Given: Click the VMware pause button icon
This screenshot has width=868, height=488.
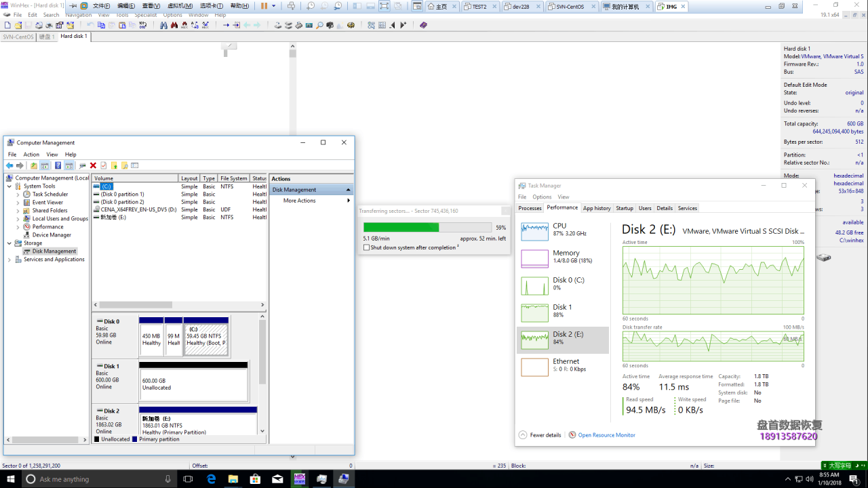Looking at the screenshot, I should tap(264, 6).
